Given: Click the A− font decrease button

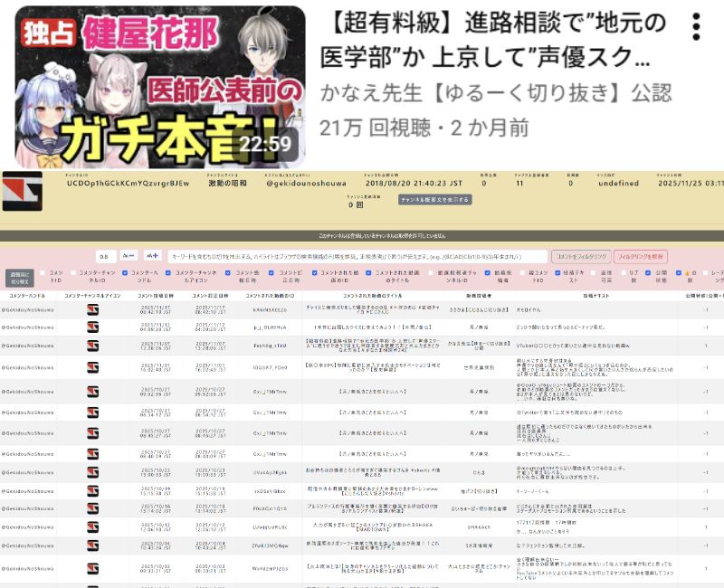Looking at the screenshot, I should 129,257.
